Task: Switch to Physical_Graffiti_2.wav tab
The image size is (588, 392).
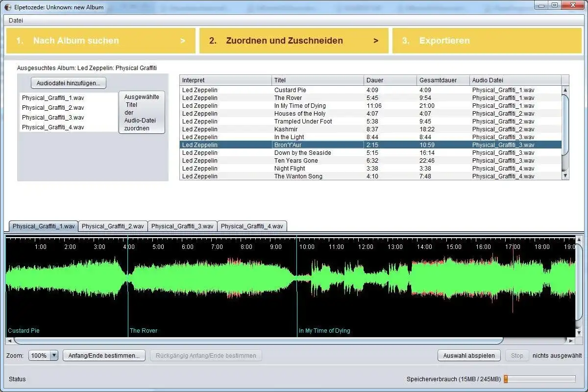Action: [x=113, y=226]
